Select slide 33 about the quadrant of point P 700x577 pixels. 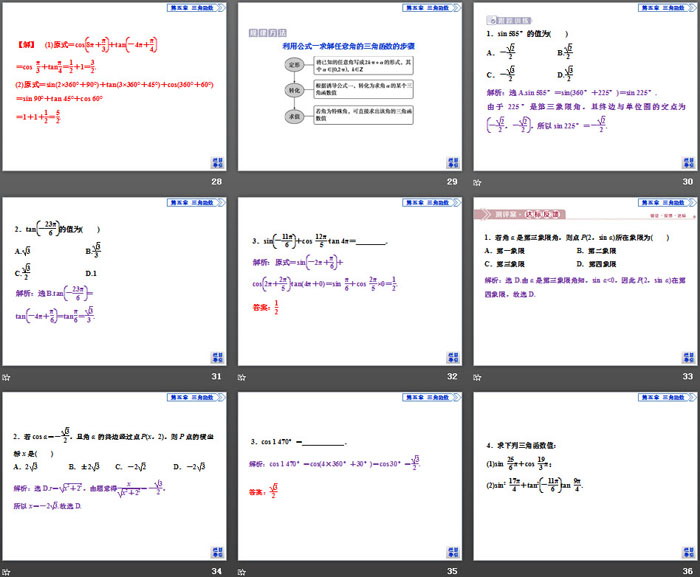pos(585,281)
